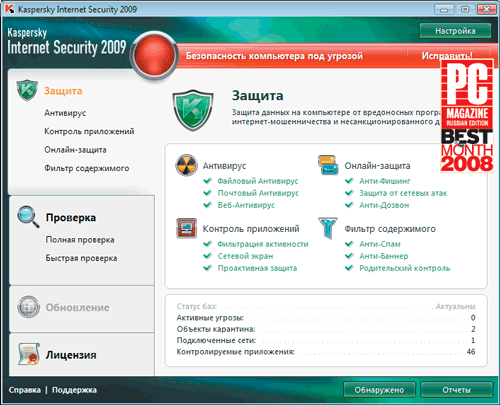
Task: Click the Контроль приложений monitor icon
Action: (x=186, y=228)
